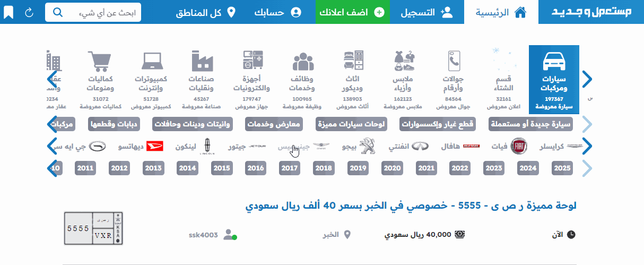The height and width of the screenshot is (265, 644).
Task: Filter by سيارة جديدة أو مستعملة
Action: pos(530,125)
